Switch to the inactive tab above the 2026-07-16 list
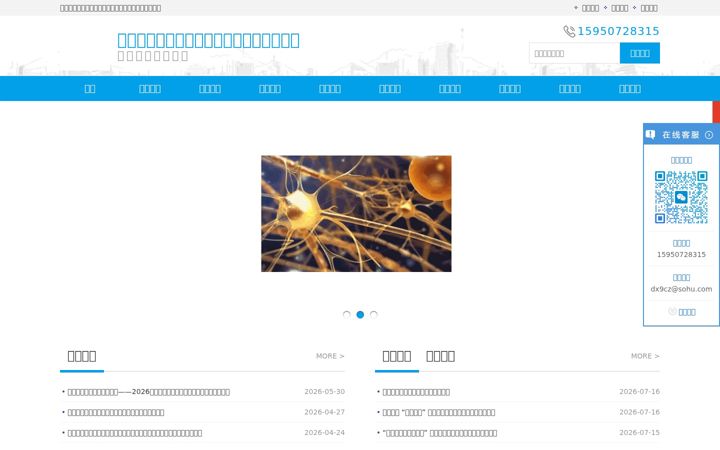 (440, 356)
